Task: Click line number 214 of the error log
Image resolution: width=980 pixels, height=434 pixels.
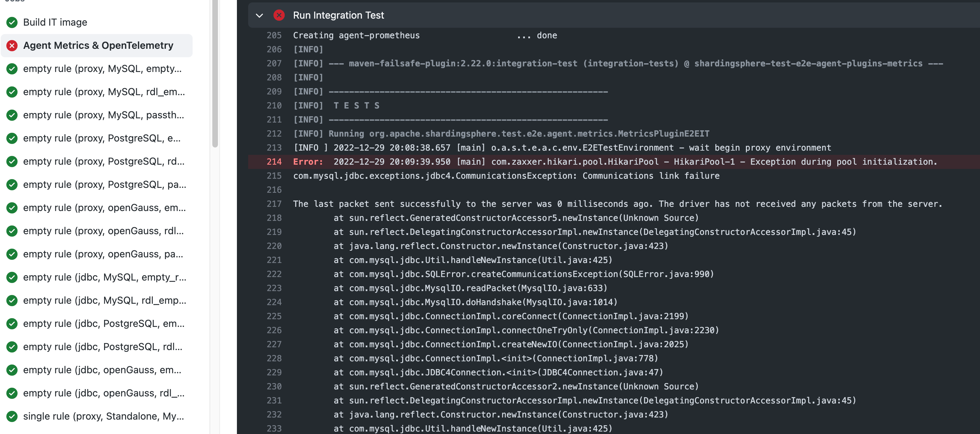Action: pyautogui.click(x=274, y=162)
